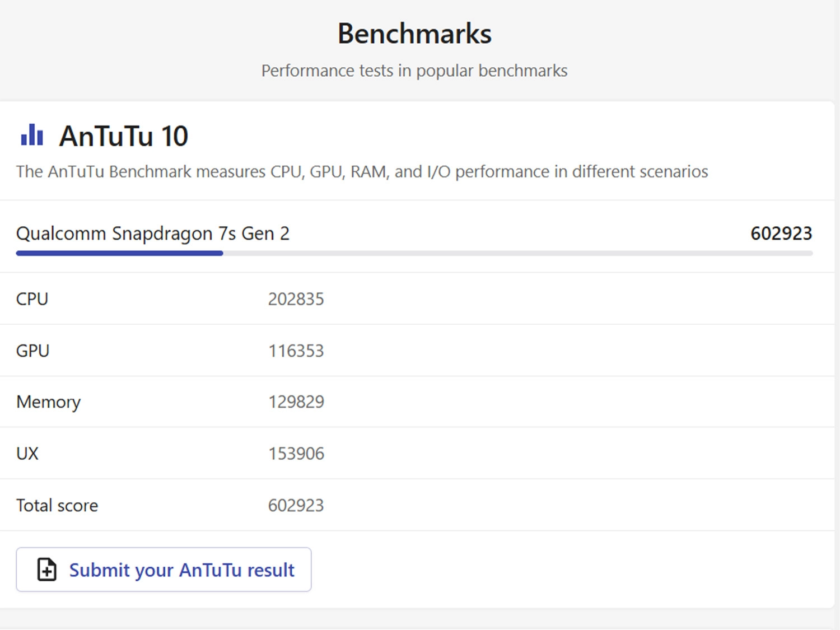The image size is (840, 630).
Task: Select 'Performance tests in popular benchmarks' subtitle
Action: click(414, 71)
